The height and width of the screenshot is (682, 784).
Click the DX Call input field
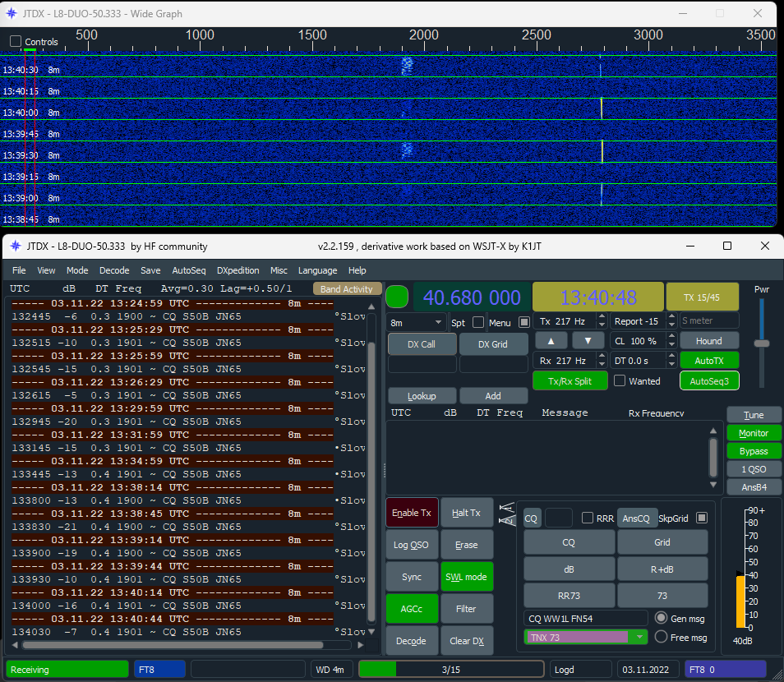coord(422,364)
